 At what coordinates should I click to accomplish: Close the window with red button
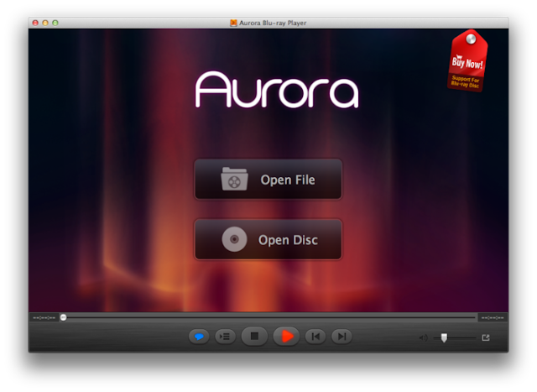[35, 23]
